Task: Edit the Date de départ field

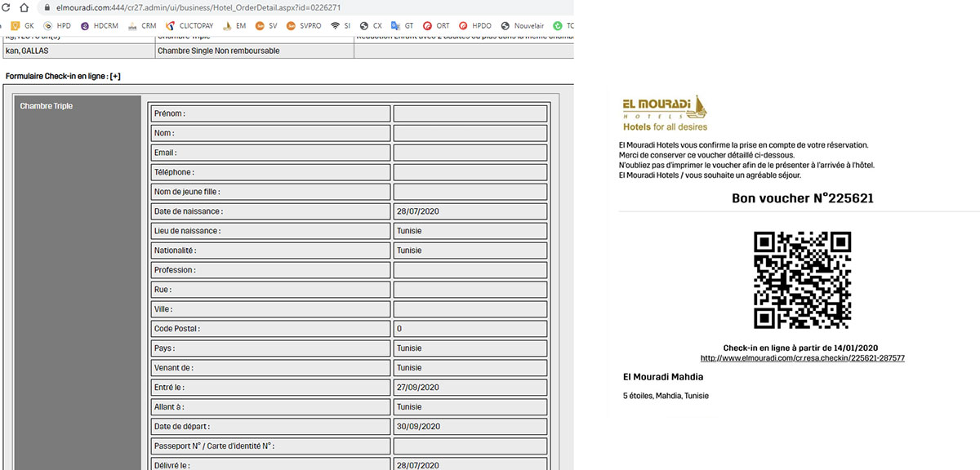Action: [470, 427]
